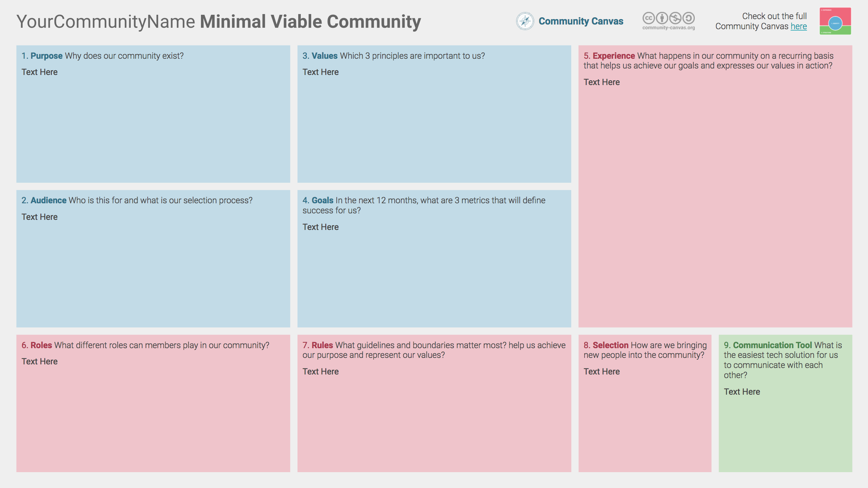Click the Creative Commons CC icon
Viewport: 868px width, 488px height.
[x=649, y=18]
